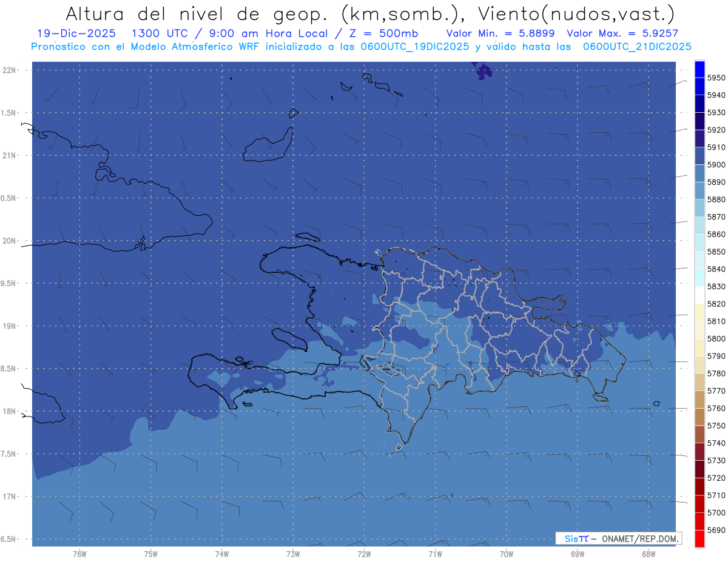This screenshot has height=562, width=728.
Task: Click the '6.5N' latitude axis label
Action: point(9,539)
